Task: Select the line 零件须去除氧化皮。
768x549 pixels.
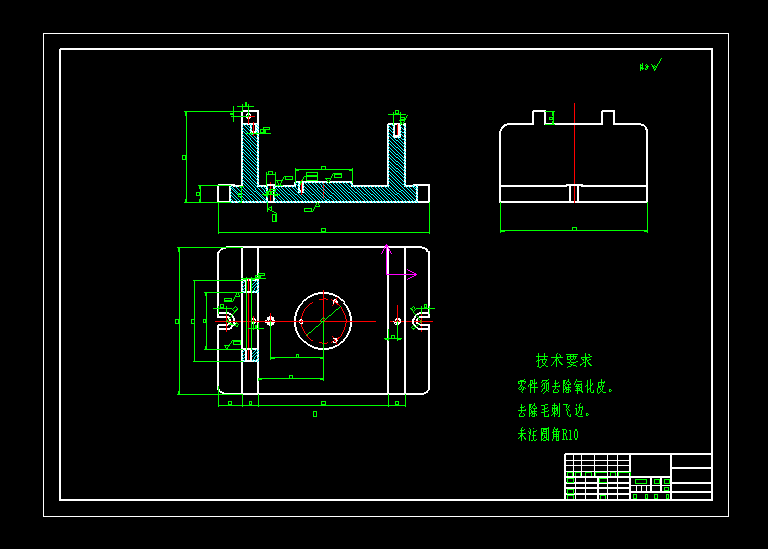Action: coord(565,386)
